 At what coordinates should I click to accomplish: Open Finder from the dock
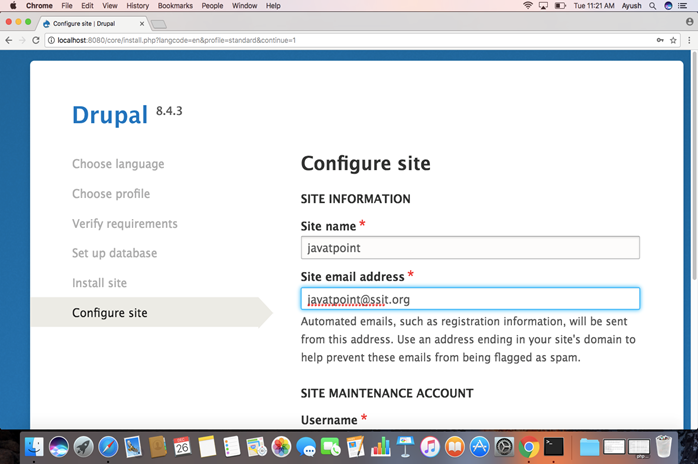34,447
